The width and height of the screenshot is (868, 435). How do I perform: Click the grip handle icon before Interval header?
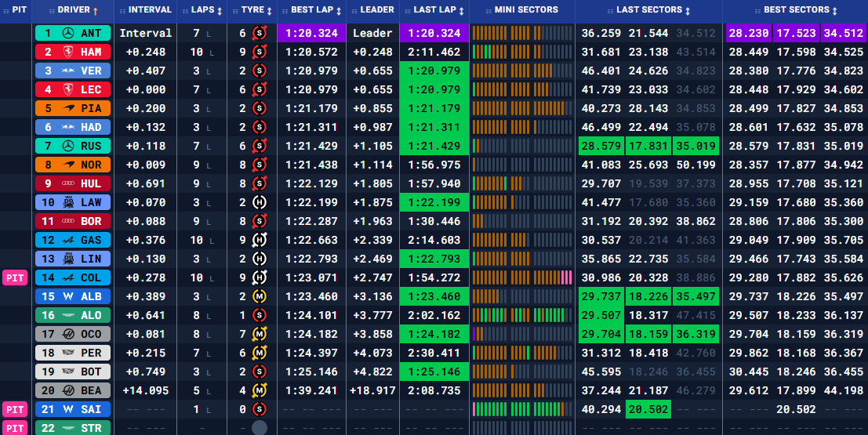click(122, 10)
